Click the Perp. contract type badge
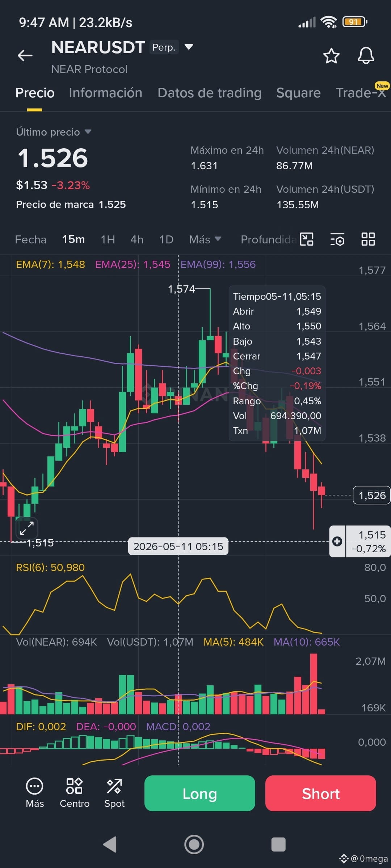 pos(164,47)
